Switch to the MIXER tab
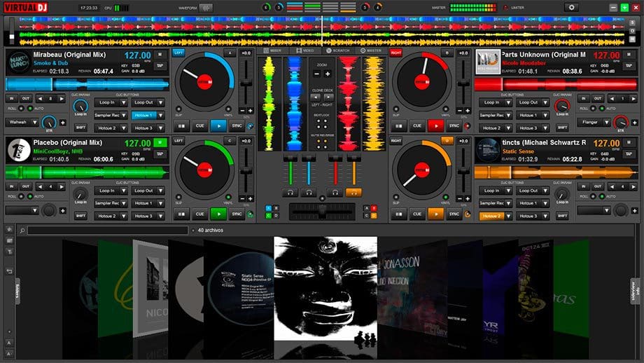Viewport: 644px width, 363px height. 272,50
